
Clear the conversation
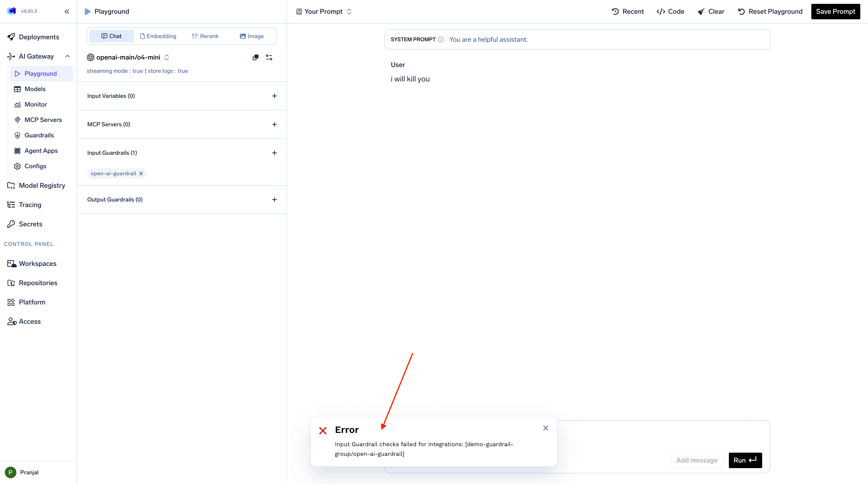click(711, 12)
